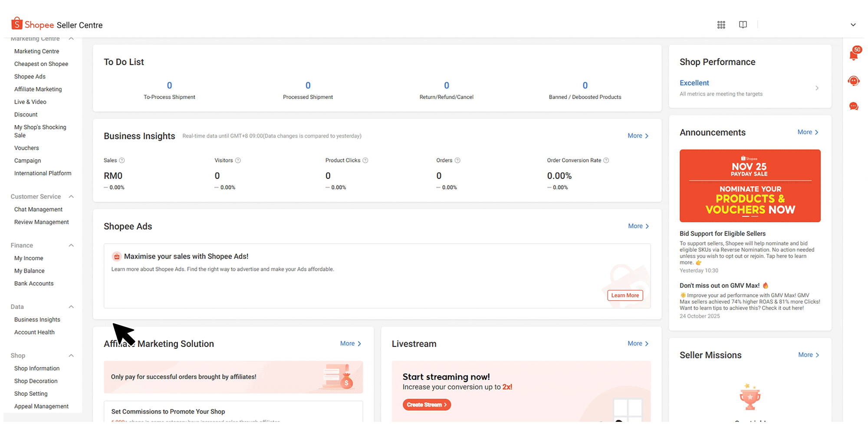The width and height of the screenshot is (868, 434).
Task: Go to Affiliate Marketing sidebar item
Action: pyautogui.click(x=38, y=89)
